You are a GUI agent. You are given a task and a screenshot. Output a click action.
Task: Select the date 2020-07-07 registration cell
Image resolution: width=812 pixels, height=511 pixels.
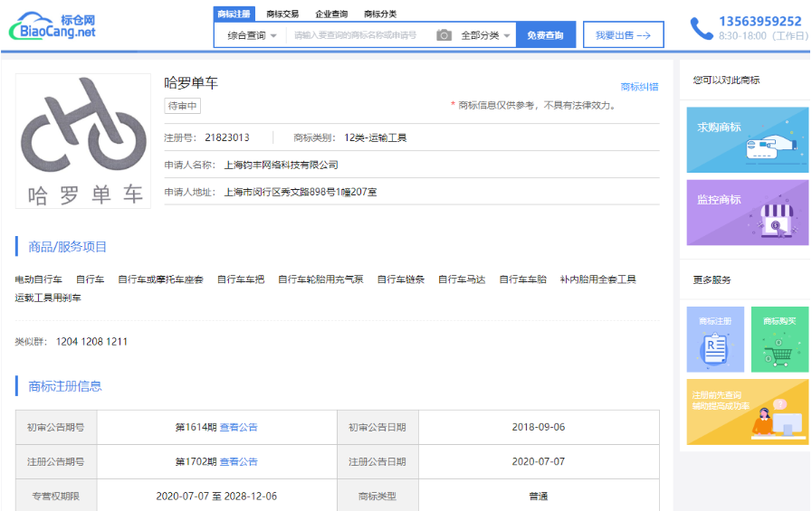[539, 461]
